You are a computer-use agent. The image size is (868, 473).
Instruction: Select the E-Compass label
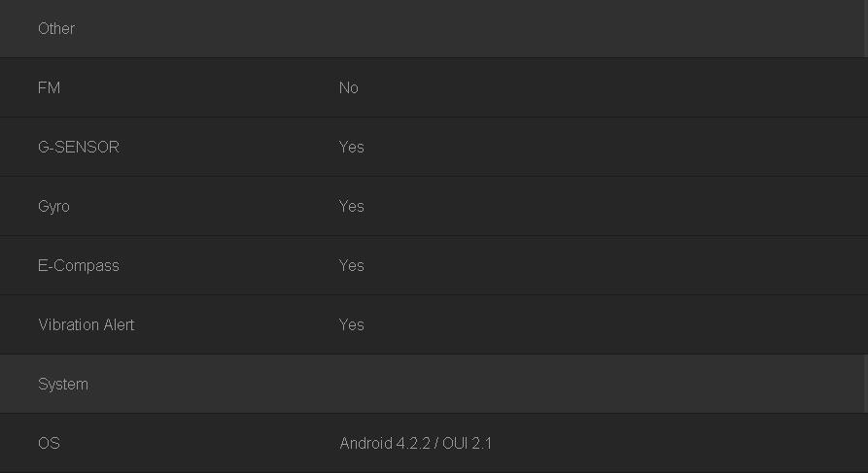click(x=79, y=266)
